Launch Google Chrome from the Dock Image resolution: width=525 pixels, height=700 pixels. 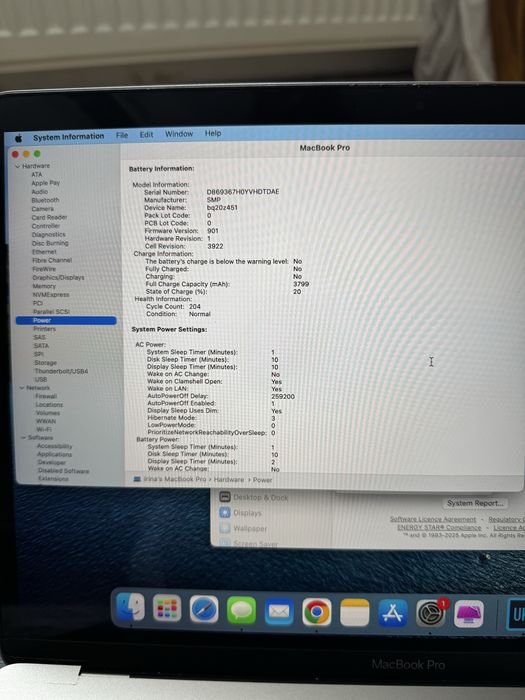317,612
